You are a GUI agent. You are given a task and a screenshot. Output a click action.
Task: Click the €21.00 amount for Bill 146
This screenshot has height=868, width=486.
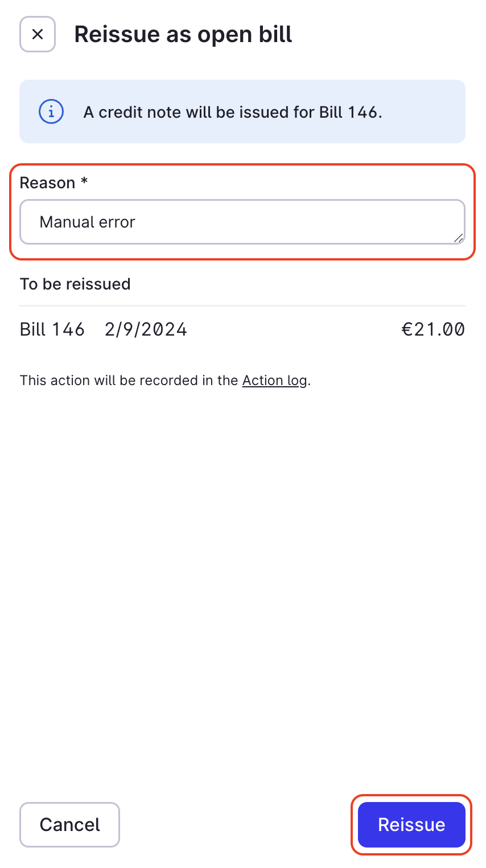[433, 329]
